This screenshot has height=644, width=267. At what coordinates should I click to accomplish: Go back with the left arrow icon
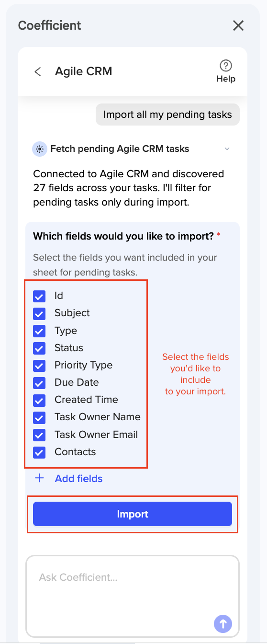tap(38, 71)
